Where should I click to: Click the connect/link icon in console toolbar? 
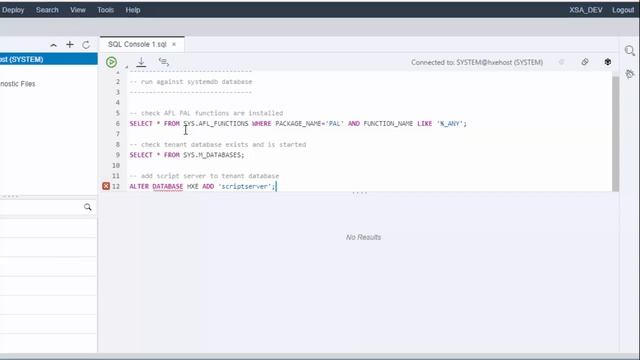[x=585, y=62]
